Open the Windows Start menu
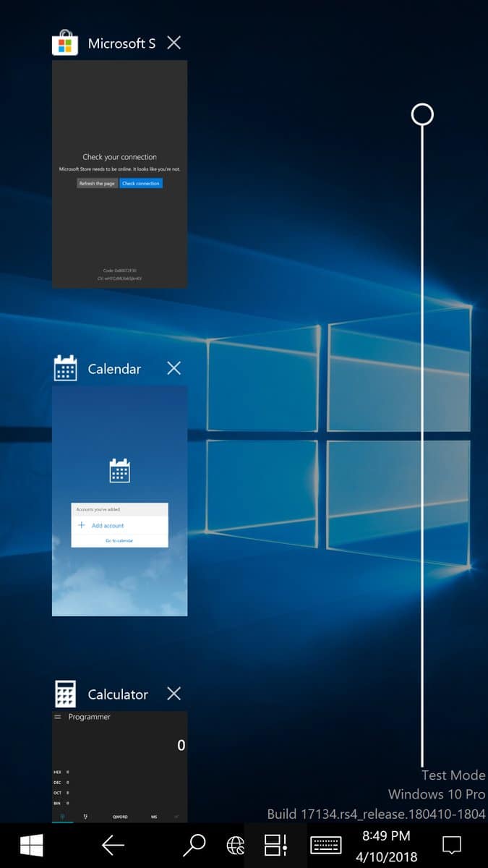The image size is (488, 868). [x=31, y=845]
